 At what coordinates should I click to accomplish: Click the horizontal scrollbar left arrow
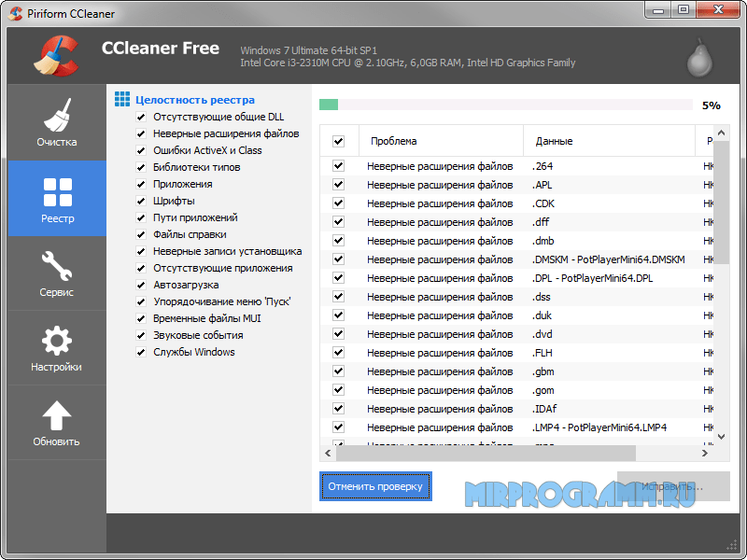pos(328,453)
